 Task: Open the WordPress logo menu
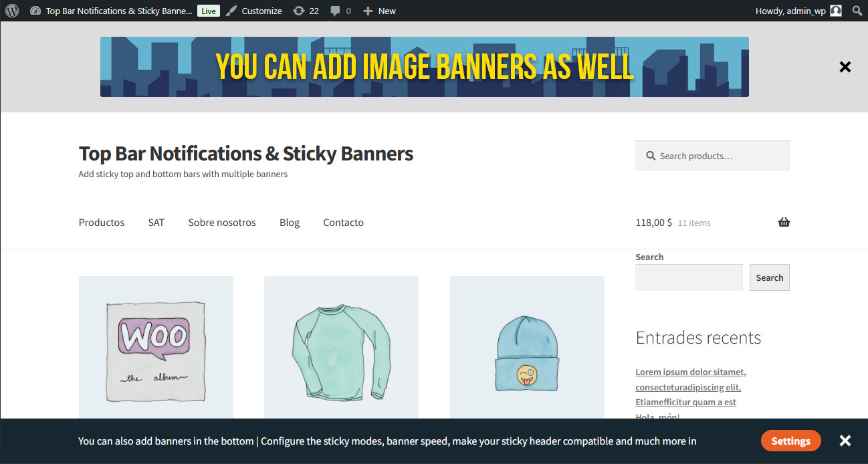click(x=12, y=11)
